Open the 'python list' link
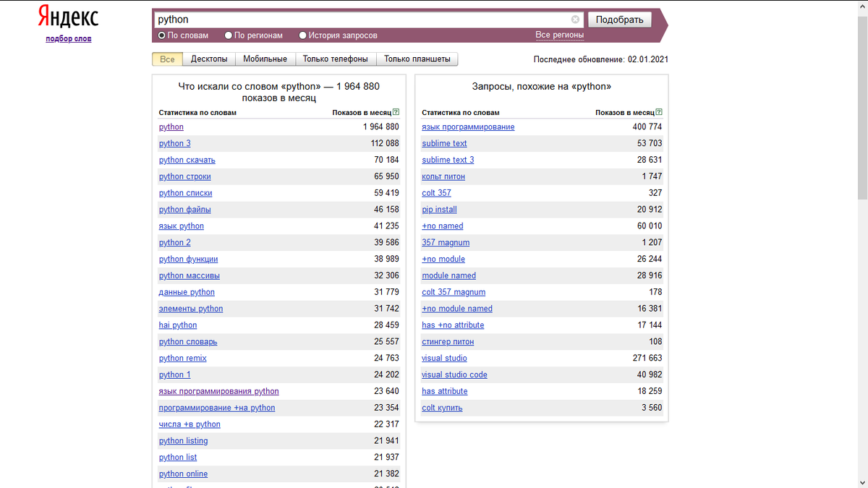 click(x=178, y=458)
